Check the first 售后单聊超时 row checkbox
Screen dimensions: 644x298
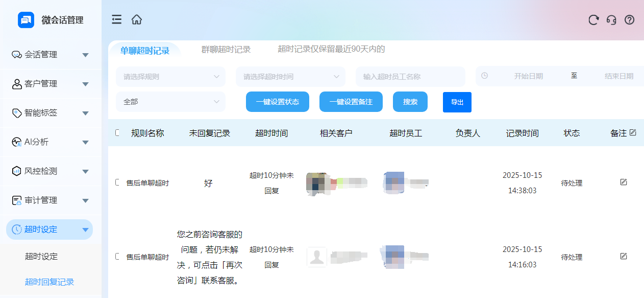pos(117,182)
